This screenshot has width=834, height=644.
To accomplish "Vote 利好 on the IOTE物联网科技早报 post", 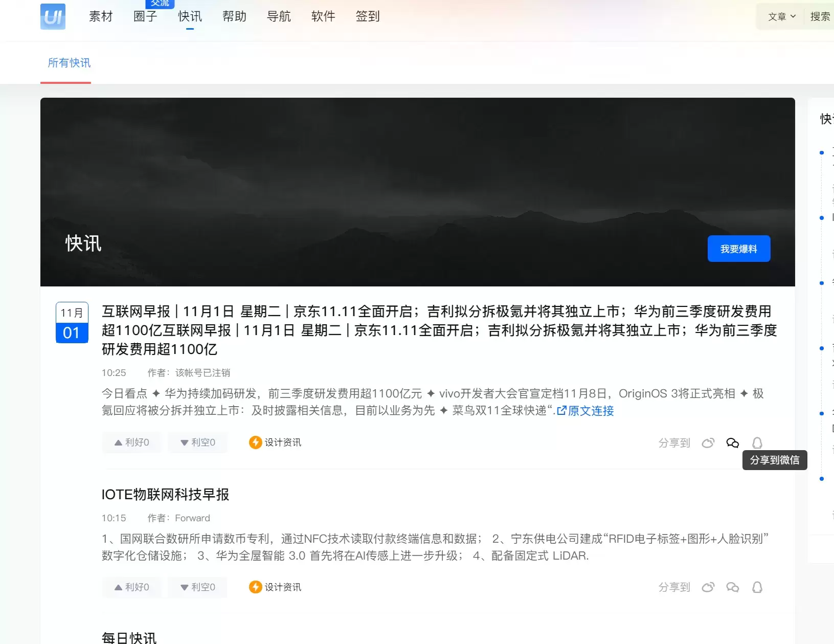I will coord(132,587).
